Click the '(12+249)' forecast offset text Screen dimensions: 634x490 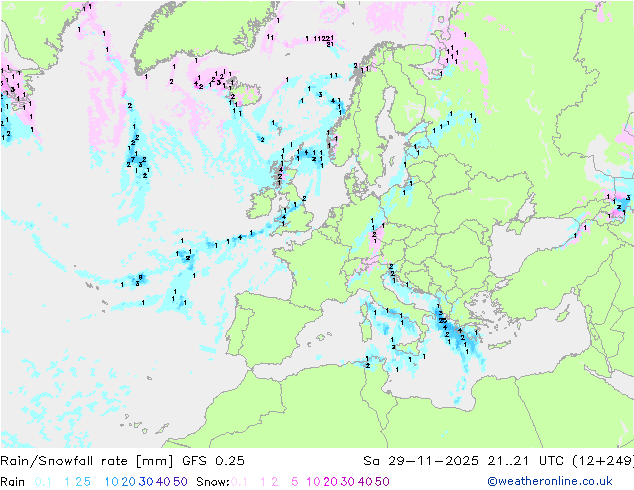[603, 461]
